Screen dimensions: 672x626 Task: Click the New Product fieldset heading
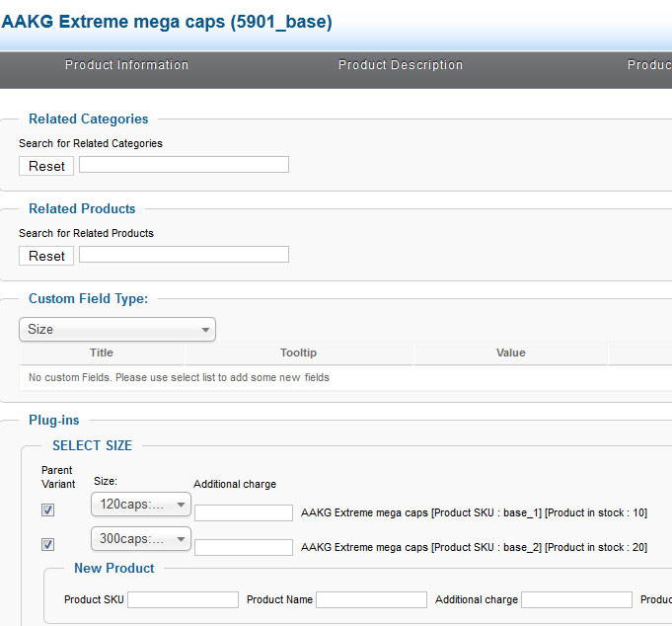click(x=114, y=568)
